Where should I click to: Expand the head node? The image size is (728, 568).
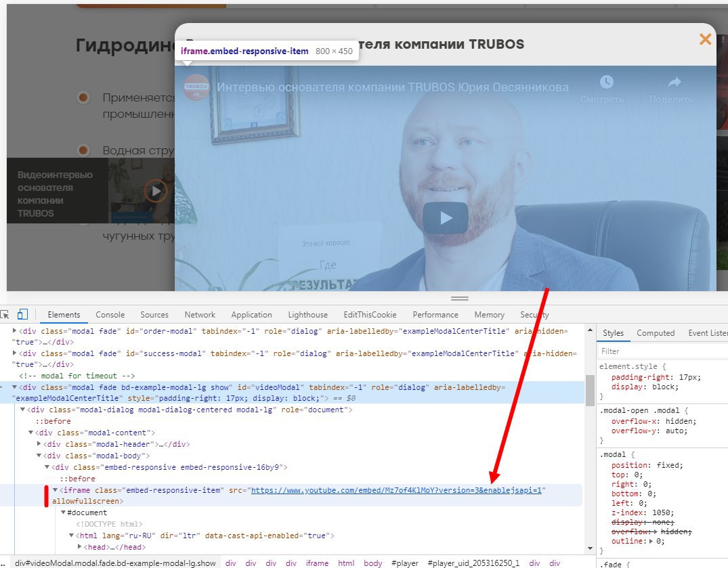pos(79,547)
